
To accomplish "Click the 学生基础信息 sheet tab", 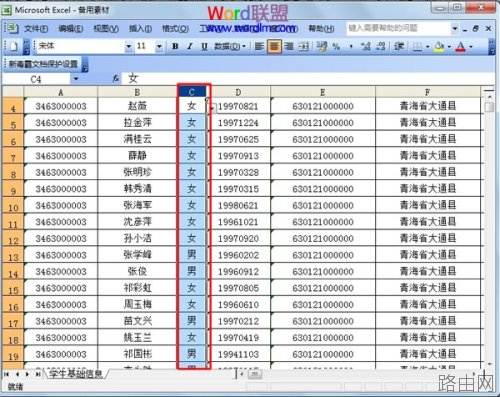I will (x=76, y=374).
